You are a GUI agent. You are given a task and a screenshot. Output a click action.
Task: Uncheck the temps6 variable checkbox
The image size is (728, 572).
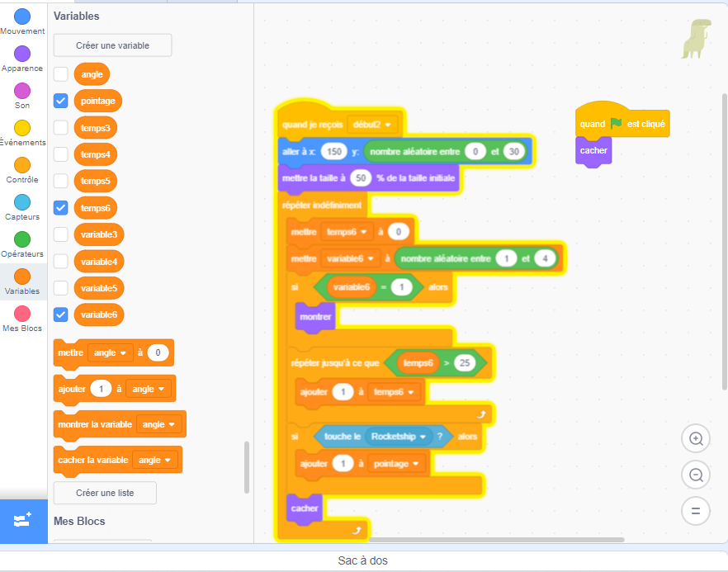click(61, 207)
